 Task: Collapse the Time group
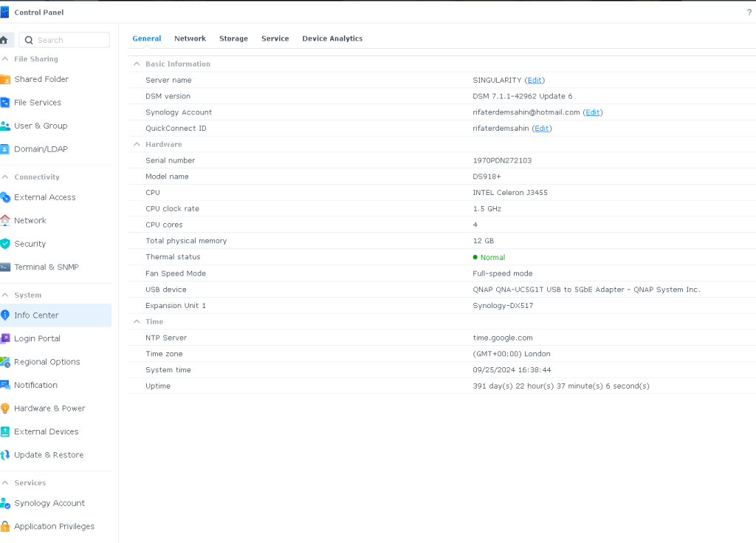click(x=137, y=321)
